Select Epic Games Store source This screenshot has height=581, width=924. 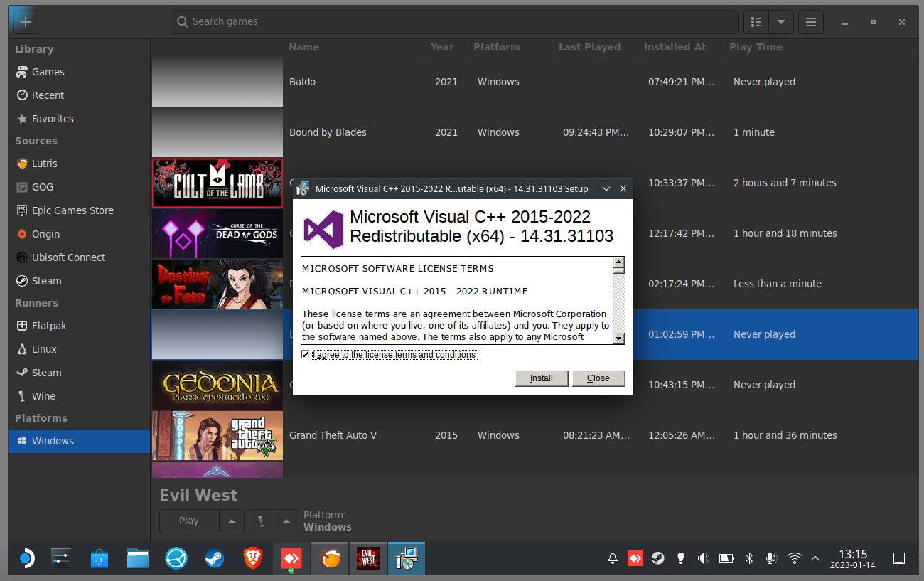point(79,210)
